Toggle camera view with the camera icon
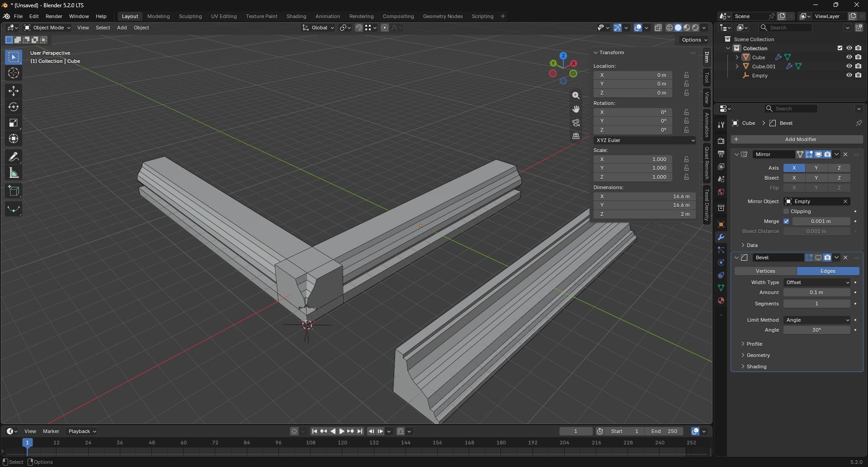 coord(576,123)
